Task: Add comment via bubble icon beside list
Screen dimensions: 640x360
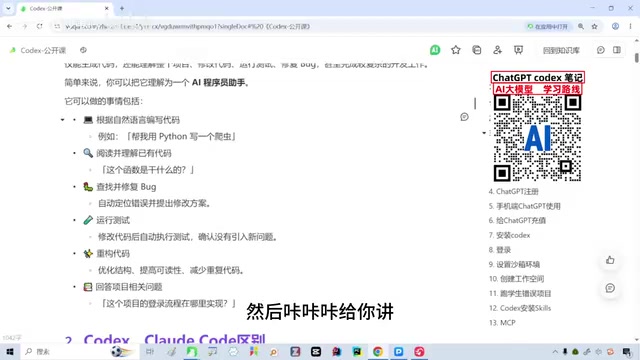Action: [x=464, y=117]
